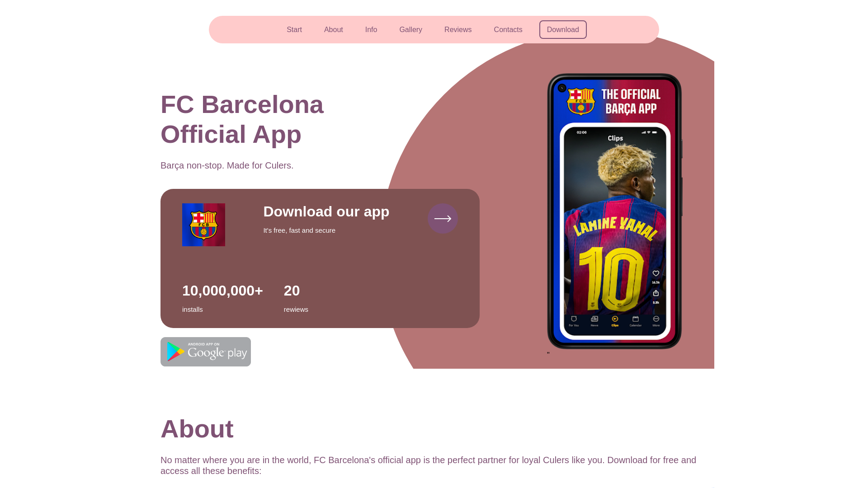Go to the Start nav item

pos(294,30)
